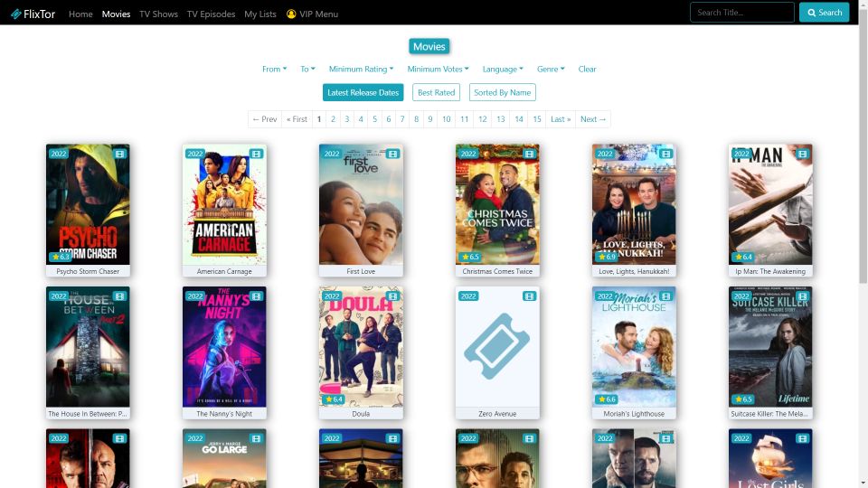Open the From year dropdown

(275, 70)
